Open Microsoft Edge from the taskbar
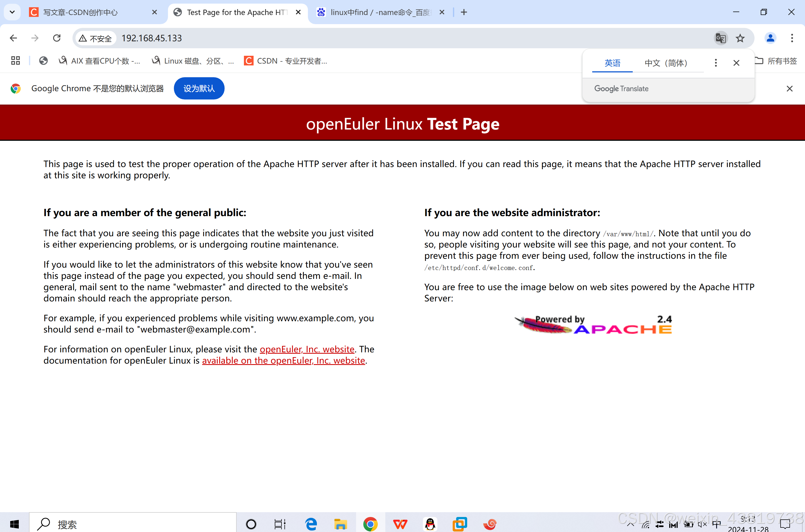This screenshot has height=532, width=805. (311, 524)
